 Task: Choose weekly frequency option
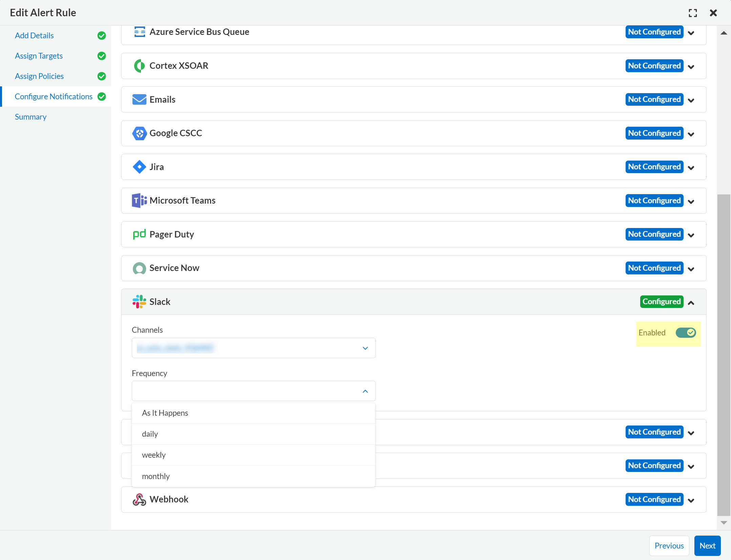coord(253,455)
